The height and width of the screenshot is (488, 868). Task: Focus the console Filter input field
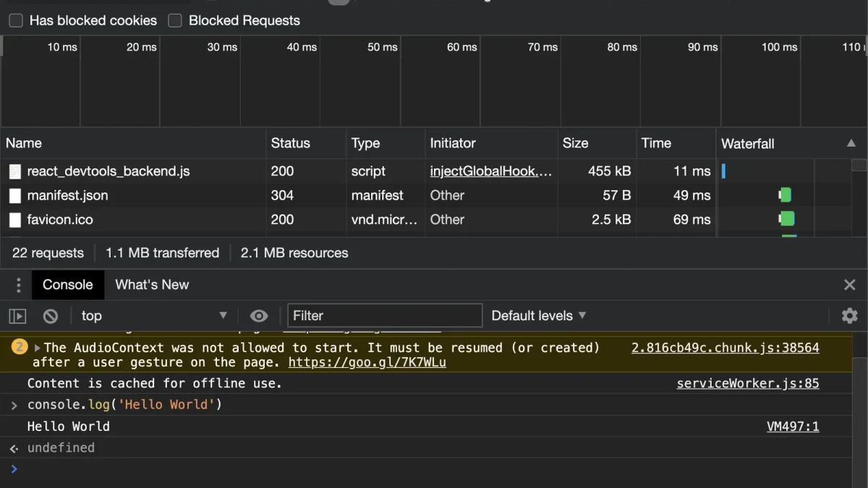pos(385,316)
